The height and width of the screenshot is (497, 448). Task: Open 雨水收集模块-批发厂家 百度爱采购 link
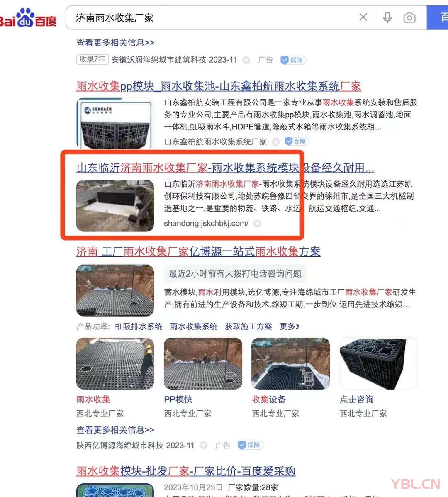tap(186, 471)
